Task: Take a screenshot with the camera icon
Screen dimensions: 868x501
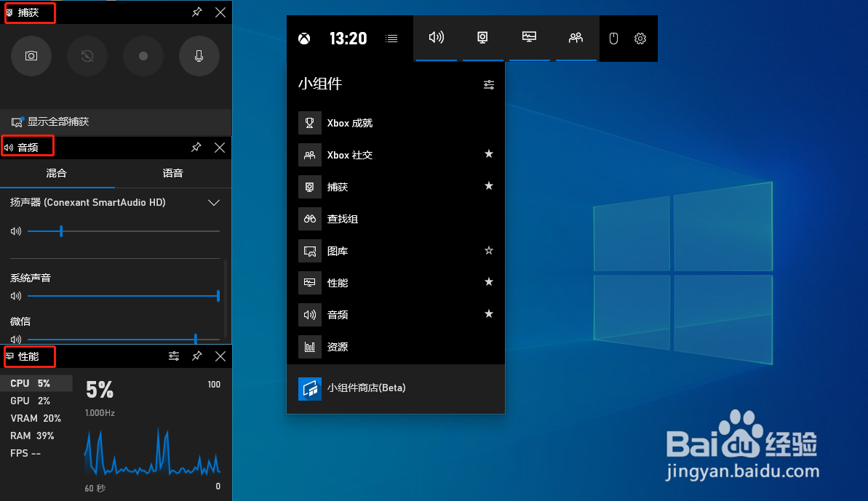Action: tap(31, 56)
